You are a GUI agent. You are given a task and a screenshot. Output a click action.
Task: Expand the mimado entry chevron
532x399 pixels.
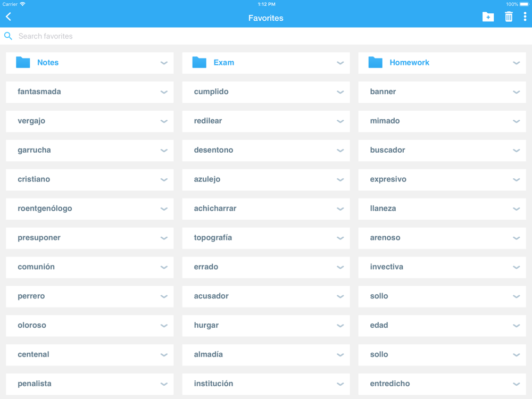pos(516,121)
